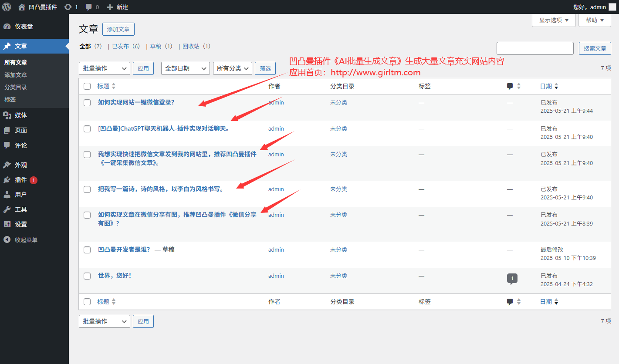Open the 所有分类 dropdown

click(x=233, y=68)
